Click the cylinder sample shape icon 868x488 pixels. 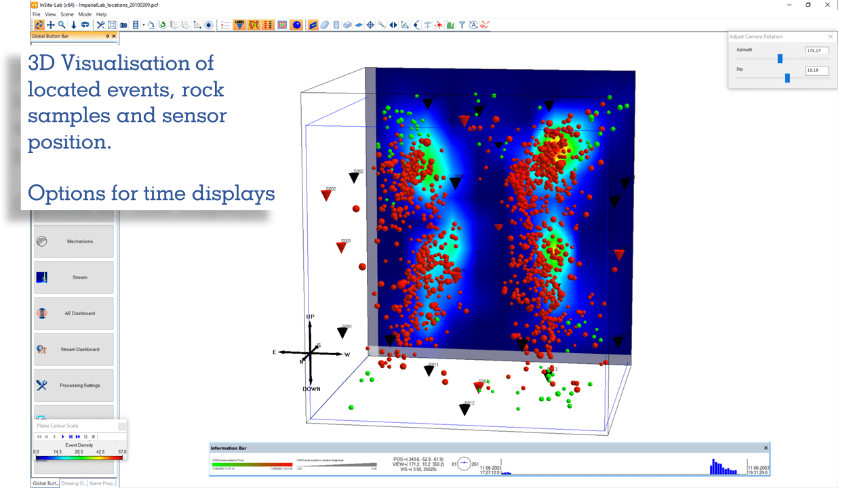click(336, 25)
